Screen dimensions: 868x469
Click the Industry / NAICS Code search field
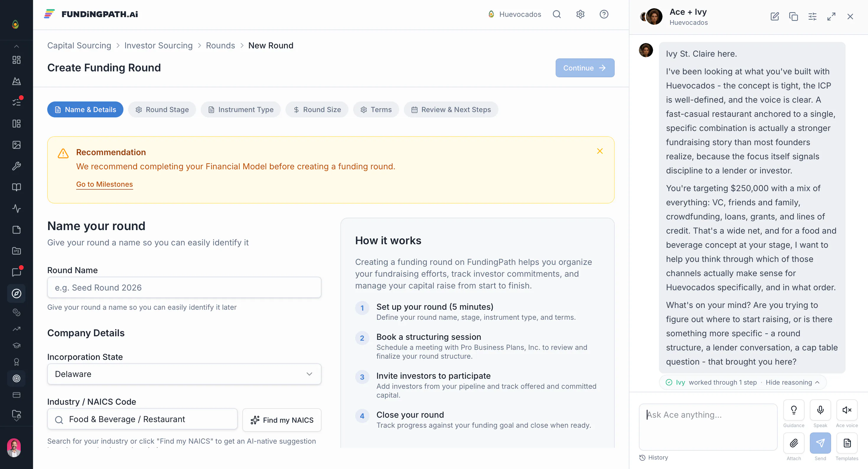coord(142,419)
